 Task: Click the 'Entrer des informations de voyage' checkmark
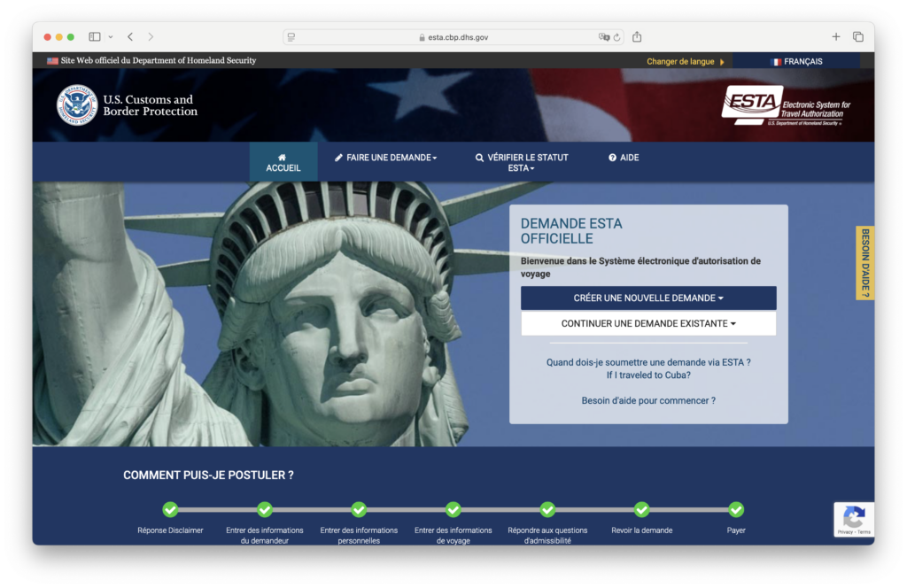click(453, 509)
